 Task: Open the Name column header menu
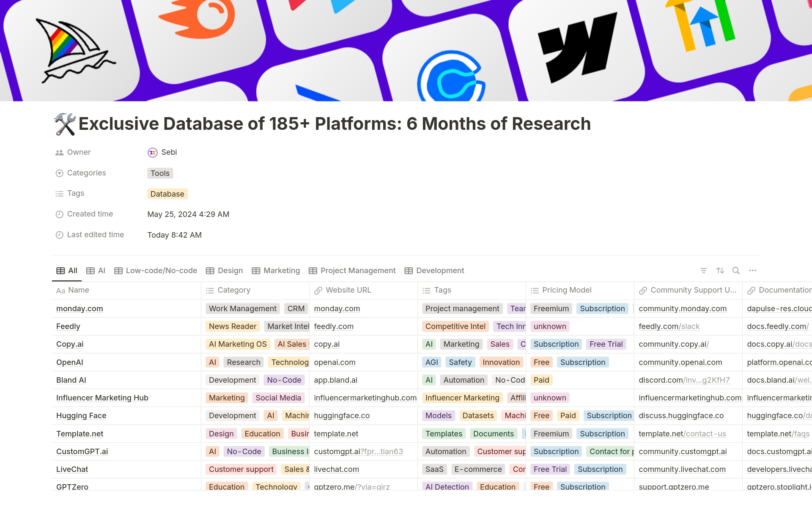pos(79,290)
